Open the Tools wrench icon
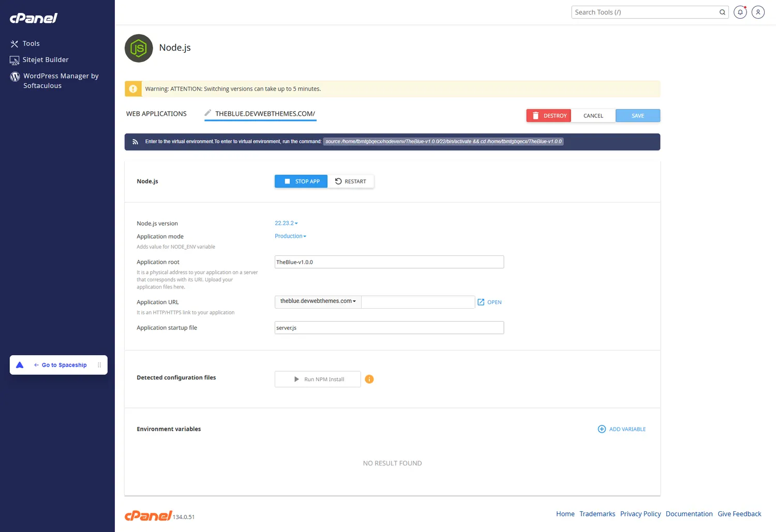 tap(14, 44)
